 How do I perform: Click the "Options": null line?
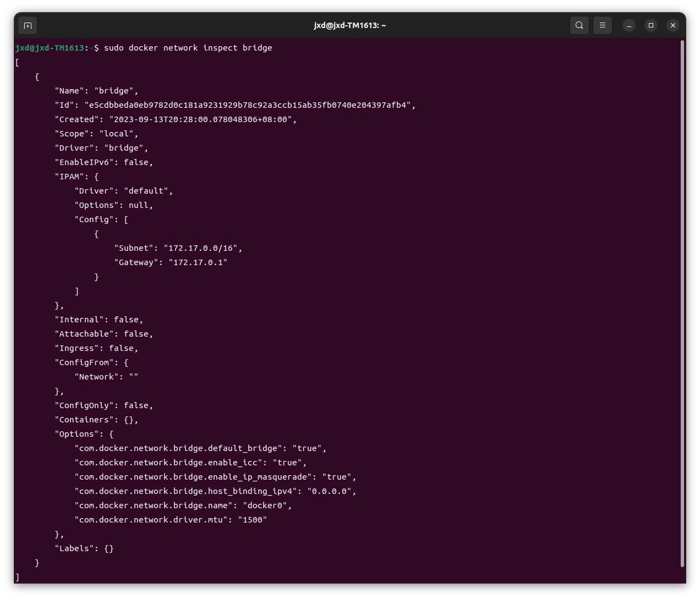tap(114, 205)
